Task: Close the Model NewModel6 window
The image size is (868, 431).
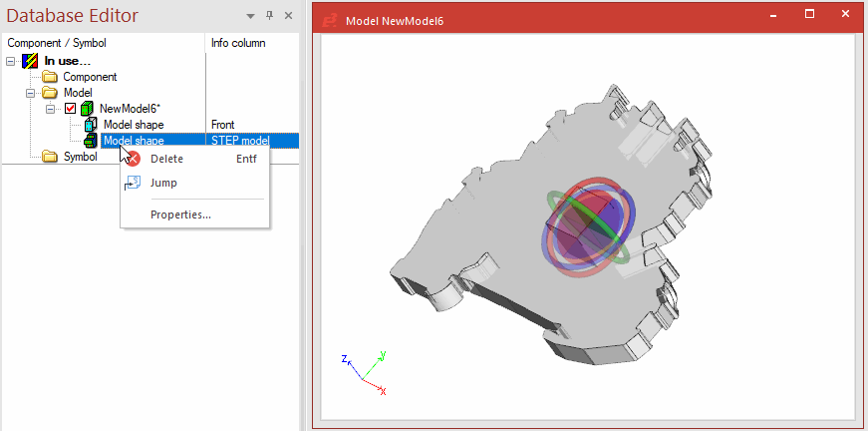Action: (x=845, y=14)
